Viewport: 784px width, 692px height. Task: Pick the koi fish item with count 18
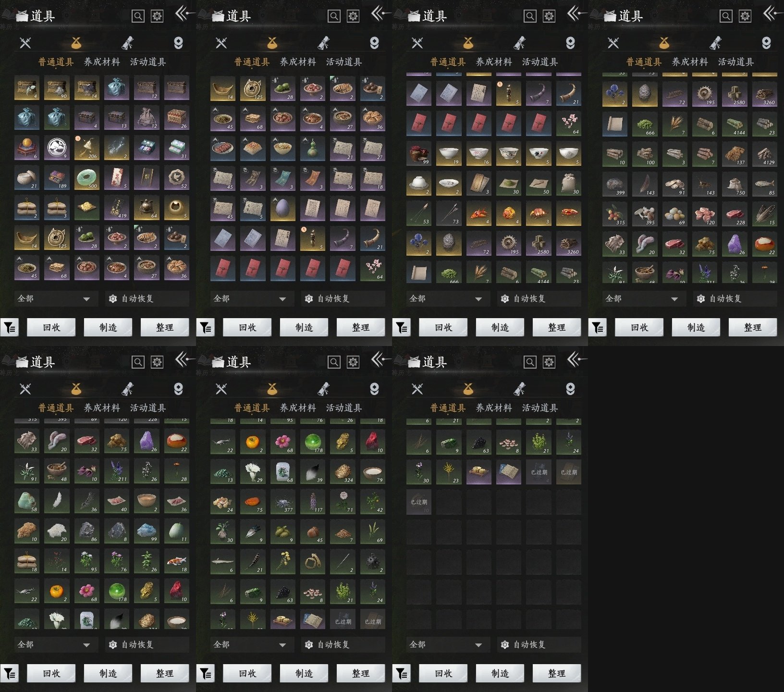click(x=176, y=560)
